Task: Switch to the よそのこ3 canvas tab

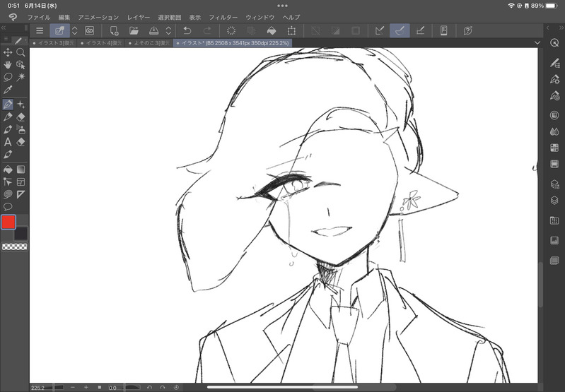Action: 149,43
